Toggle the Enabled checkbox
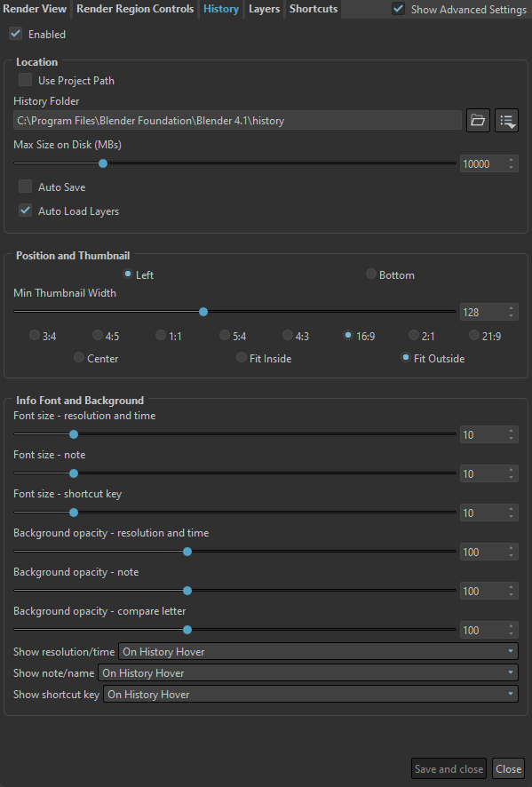This screenshot has width=532, height=787. tap(16, 34)
